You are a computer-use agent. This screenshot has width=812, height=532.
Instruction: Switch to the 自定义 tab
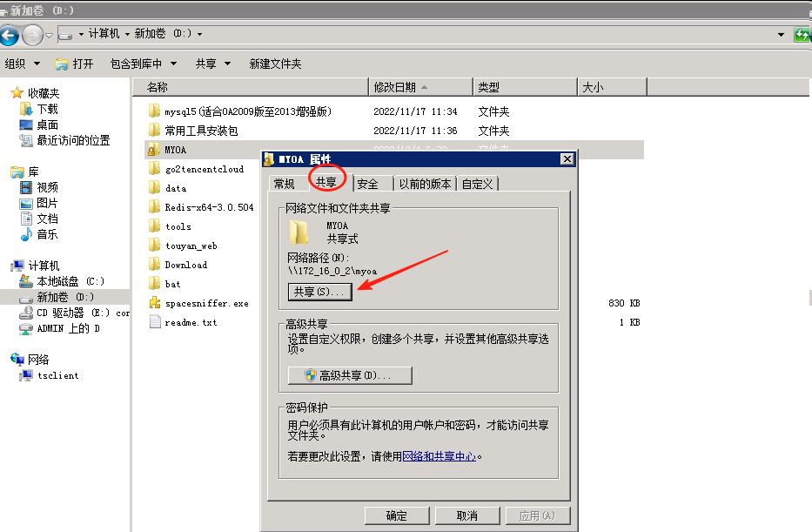click(x=477, y=184)
